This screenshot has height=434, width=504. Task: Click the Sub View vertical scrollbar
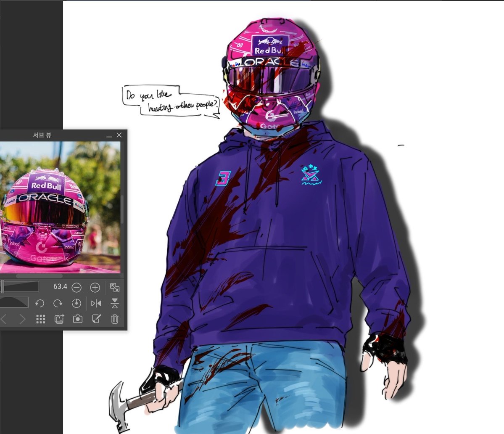click(122, 209)
